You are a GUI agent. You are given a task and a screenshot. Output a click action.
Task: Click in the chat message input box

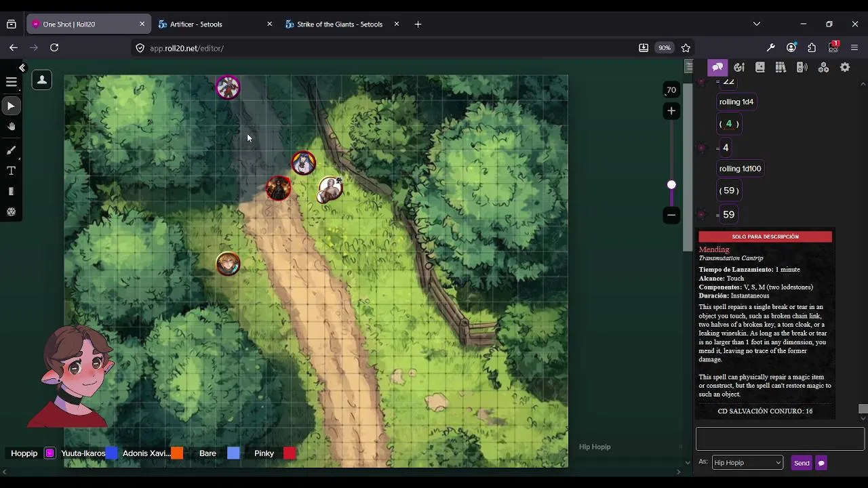pos(780,439)
